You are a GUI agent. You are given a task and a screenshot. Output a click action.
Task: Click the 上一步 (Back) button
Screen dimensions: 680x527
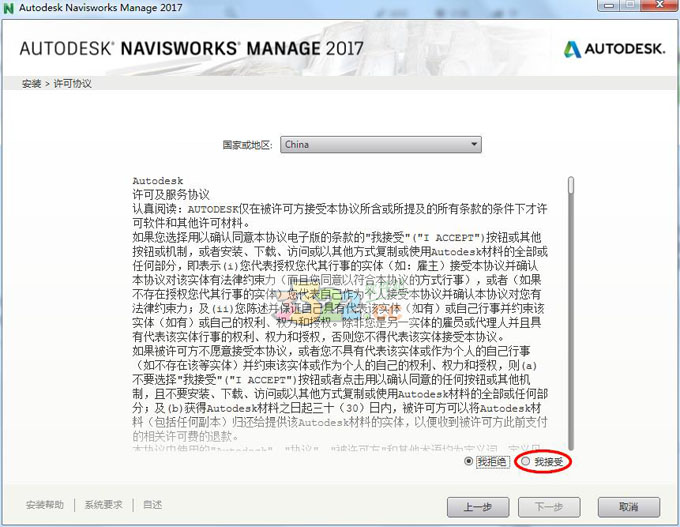(x=478, y=507)
